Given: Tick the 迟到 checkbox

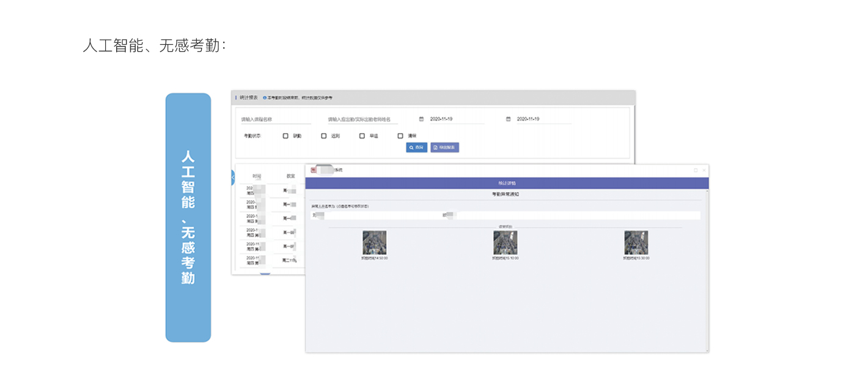Looking at the screenshot, I should coord(324,136).
